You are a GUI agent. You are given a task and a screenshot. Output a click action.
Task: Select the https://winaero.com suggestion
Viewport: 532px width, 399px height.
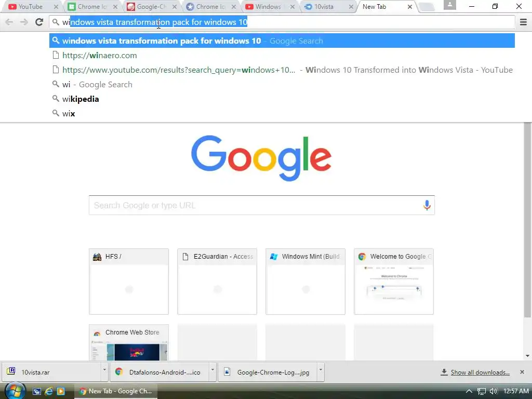[282, 55]
